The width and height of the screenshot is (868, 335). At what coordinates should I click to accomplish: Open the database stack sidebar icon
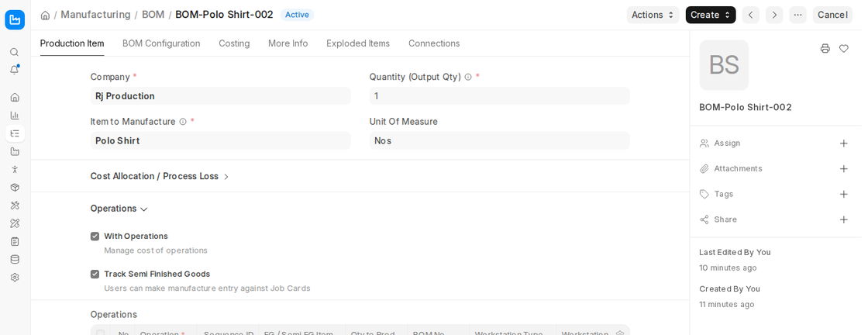pyautogui.click(x=15, y=259)
